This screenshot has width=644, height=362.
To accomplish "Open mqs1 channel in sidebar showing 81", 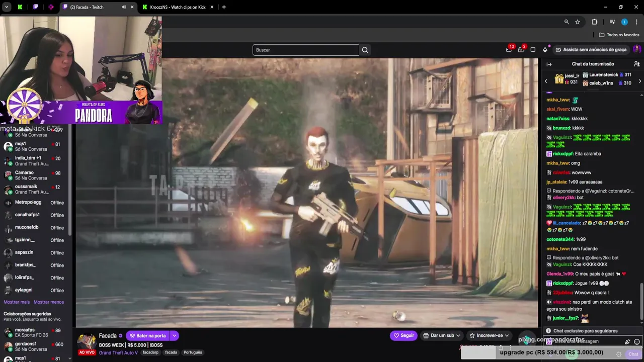I will (x=35, y=146).
